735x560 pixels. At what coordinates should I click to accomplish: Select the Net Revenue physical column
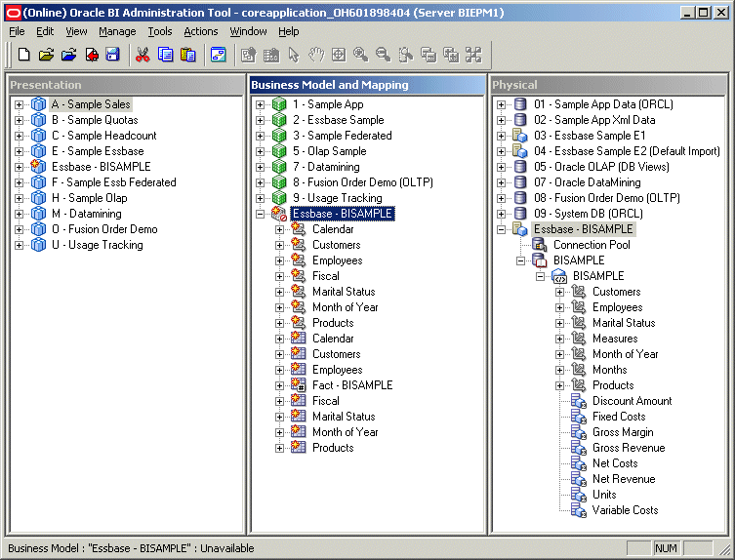[624, 479]
